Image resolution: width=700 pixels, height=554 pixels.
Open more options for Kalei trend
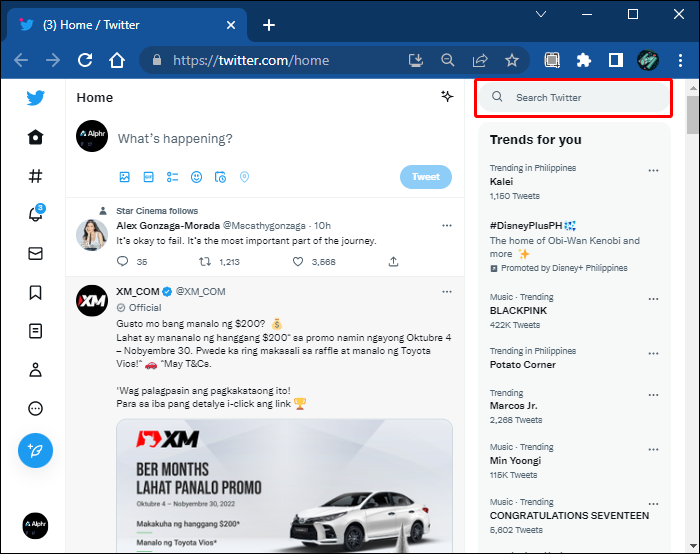click(653, 171)
